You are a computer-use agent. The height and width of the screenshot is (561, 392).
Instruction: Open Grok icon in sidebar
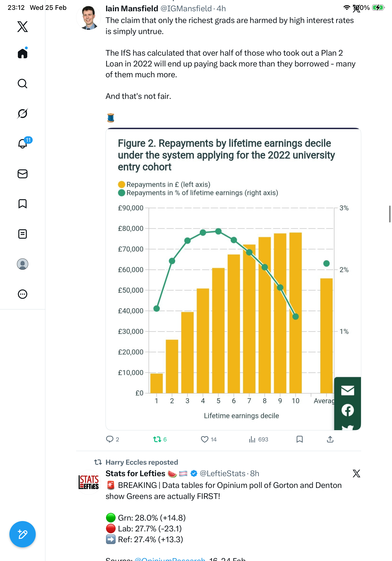tap(23, 113)
